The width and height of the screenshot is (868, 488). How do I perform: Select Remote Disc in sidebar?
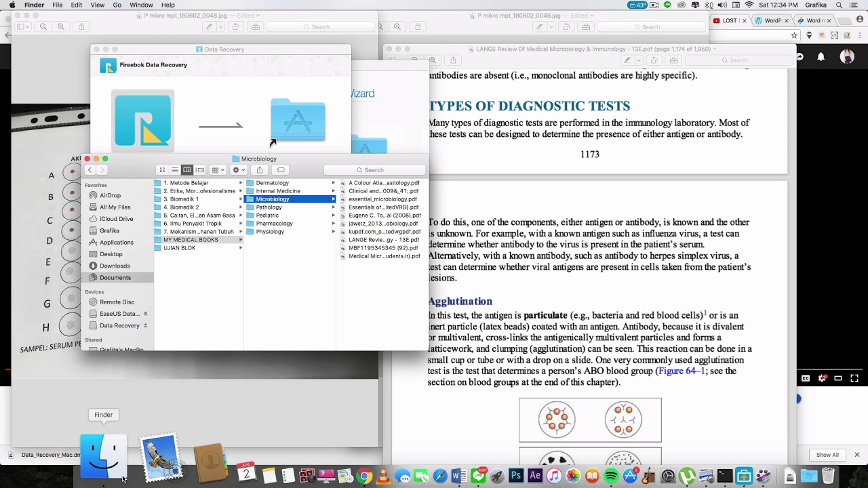117,302
